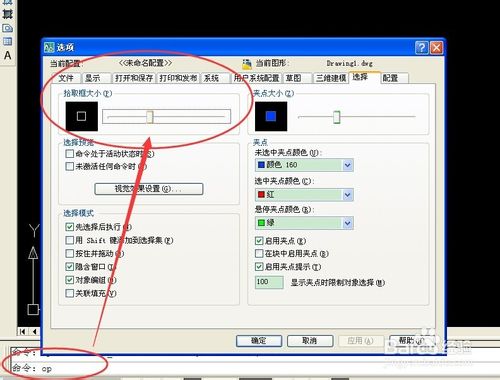Click the blue grip preview thumbnail
Screen dimensions: 500x380
coord(271,116)
